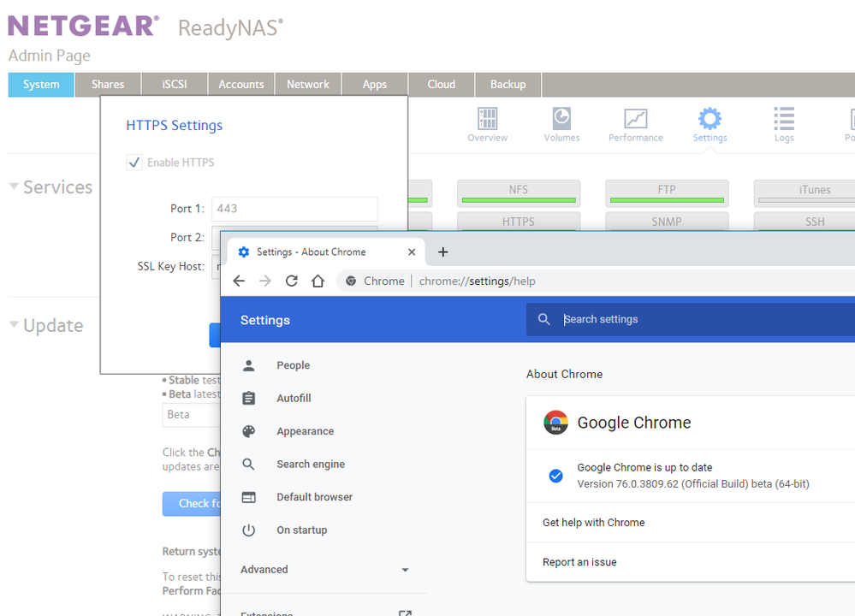Viewport: 855px width, 616px height.
Task: Toggle the FTP service button
Action: (x=667, y=193)
